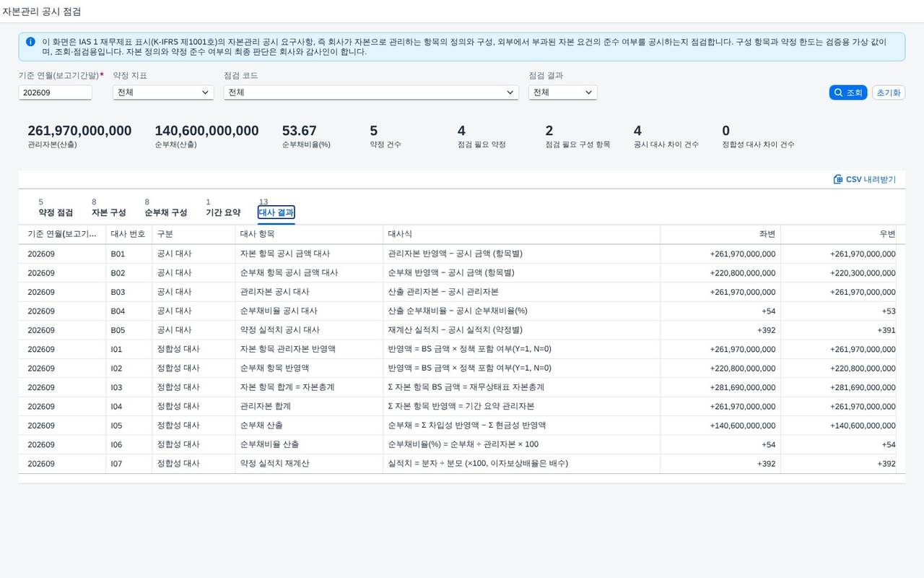924x578 pixels.
Task: Click the 초기화 reset button
Action: [x=888, y=92]
